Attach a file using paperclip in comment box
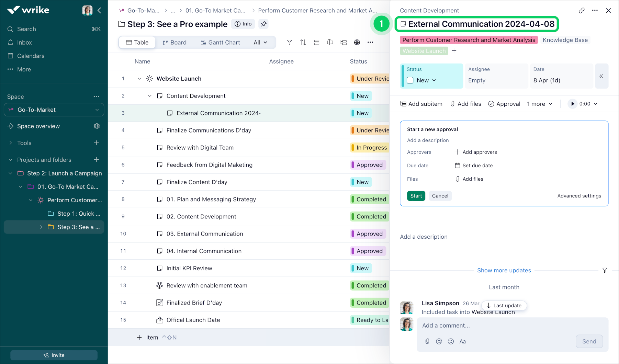This screenshot has width=619, height=364. click(x=427, y=341)
